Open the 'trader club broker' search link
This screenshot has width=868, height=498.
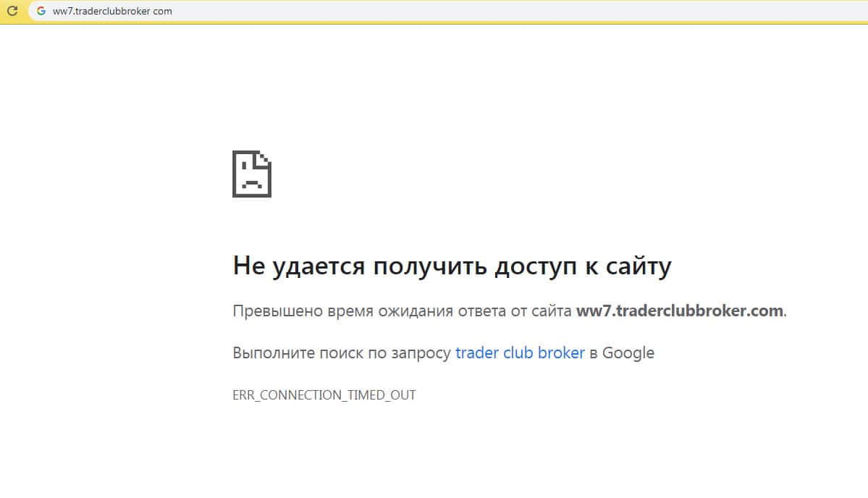(x=520, y=353)
